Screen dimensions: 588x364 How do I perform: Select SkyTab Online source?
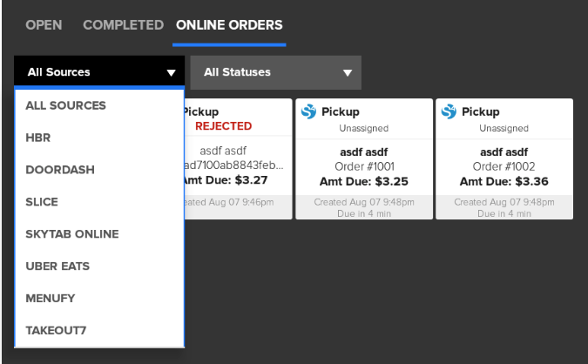coord(71,234)
